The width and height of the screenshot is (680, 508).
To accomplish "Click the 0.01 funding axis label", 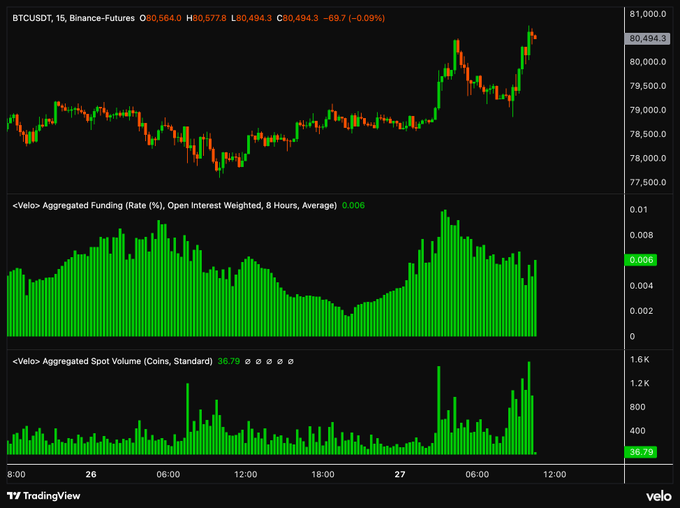I will (x=638, y=210).
